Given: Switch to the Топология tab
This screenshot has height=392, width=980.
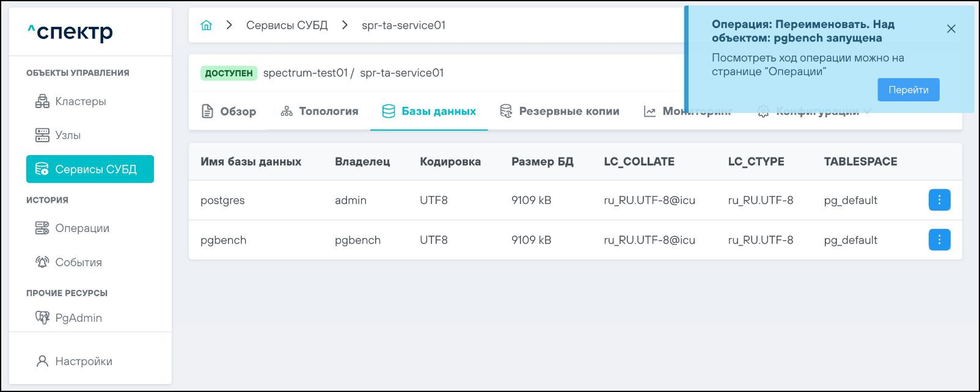Looking at the screenshot, I should point(320,111).
